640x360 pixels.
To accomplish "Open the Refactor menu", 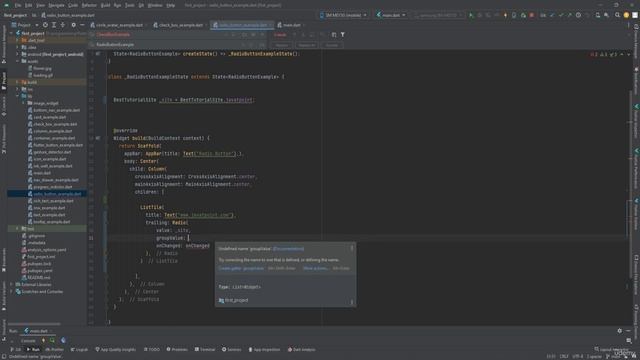I will (89, 5).
